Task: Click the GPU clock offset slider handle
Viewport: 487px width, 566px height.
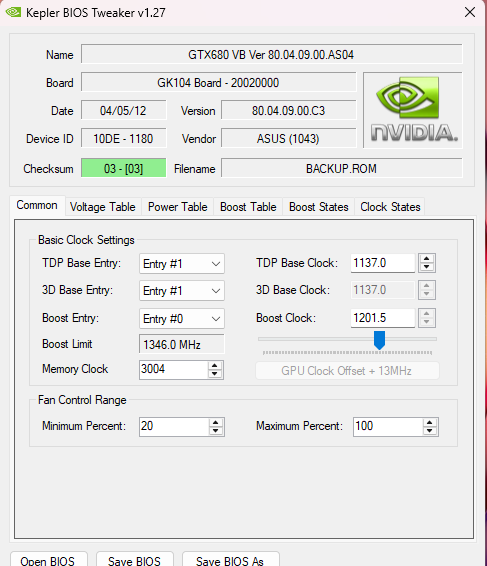Action: (379, 340)
